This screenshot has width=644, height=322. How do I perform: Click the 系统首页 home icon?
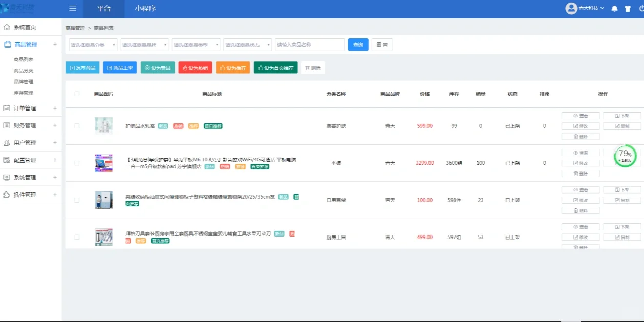(7, 27)
